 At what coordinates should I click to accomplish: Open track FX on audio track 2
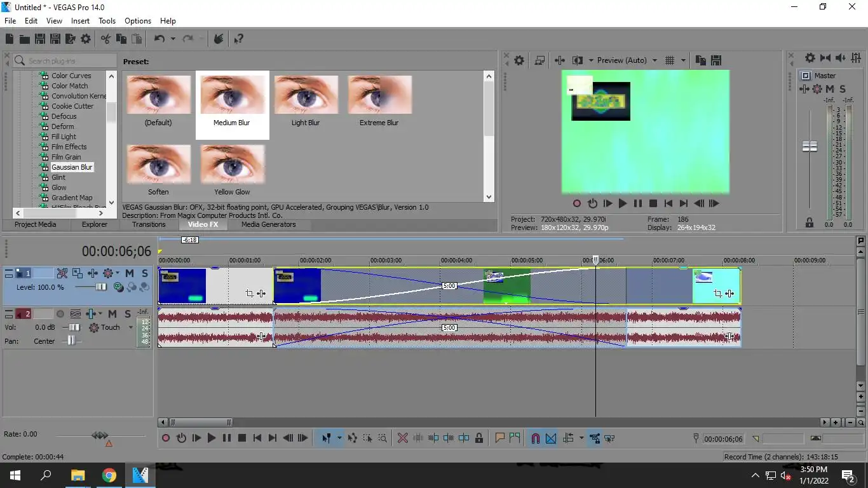[90, 314]
